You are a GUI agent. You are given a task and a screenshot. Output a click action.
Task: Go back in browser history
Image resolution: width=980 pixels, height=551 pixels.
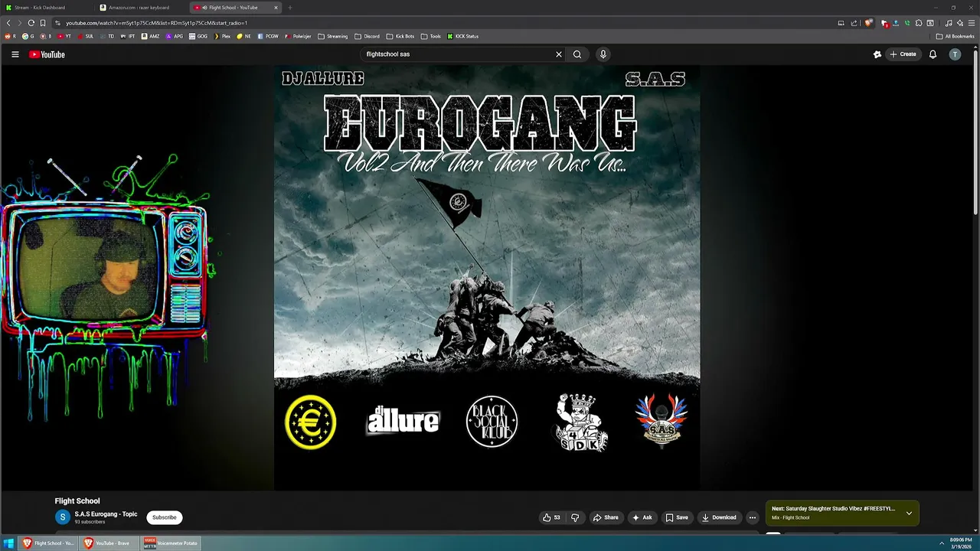(x=8, y=23)
